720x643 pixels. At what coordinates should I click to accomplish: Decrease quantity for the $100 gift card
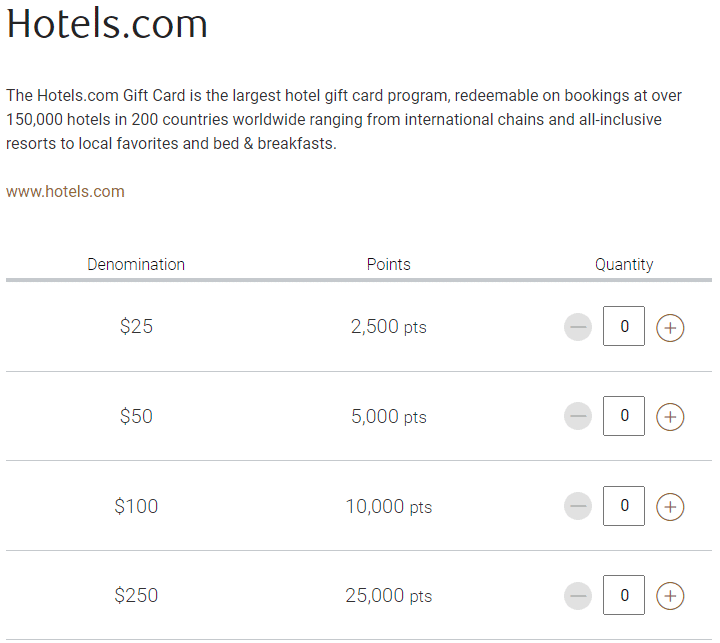click(578, 506)
